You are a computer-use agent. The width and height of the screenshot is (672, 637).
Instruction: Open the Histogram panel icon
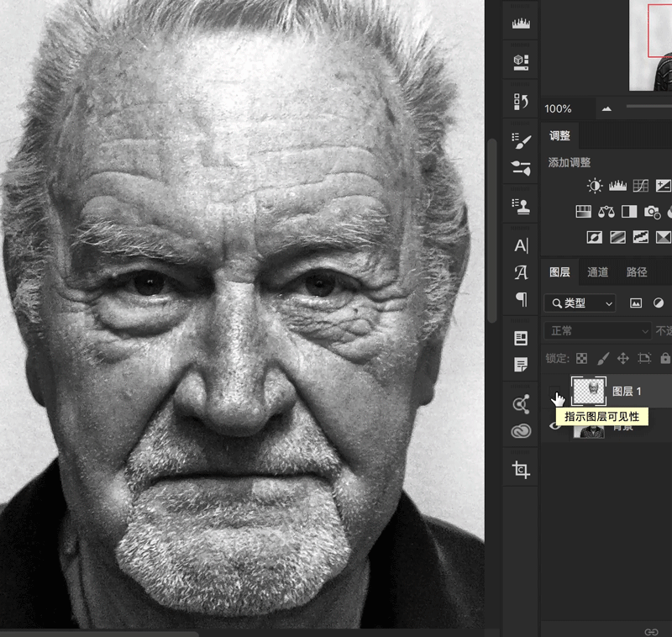(x=521, y=24)
